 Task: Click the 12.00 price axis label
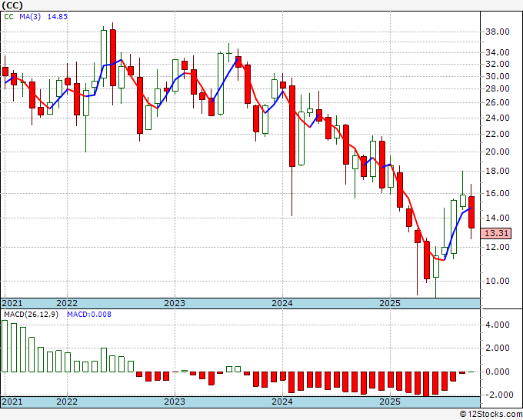click(497, 247)
